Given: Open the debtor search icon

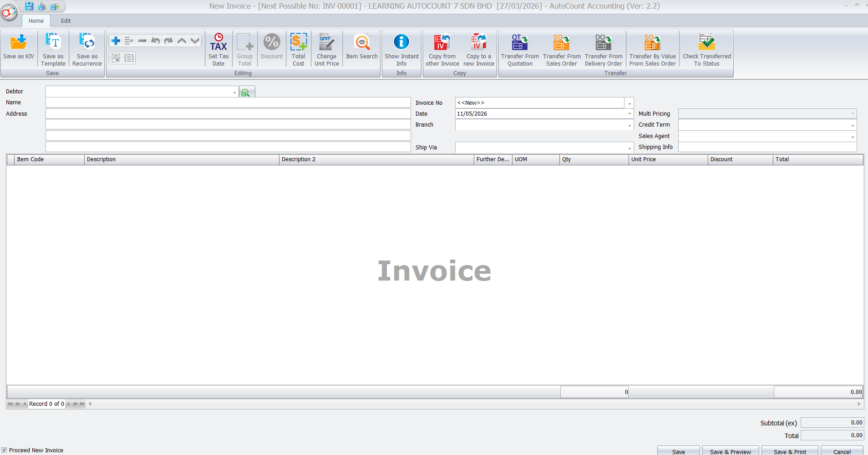Looking at the screenshot, I should pos(246,92).
